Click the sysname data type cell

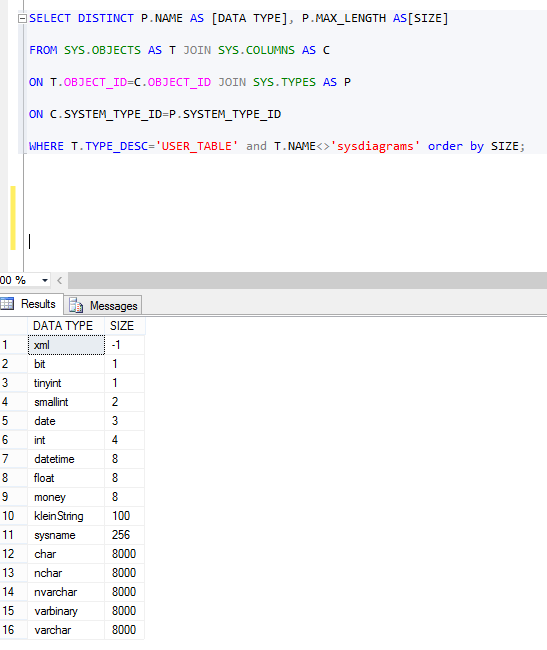click(66, 535)
